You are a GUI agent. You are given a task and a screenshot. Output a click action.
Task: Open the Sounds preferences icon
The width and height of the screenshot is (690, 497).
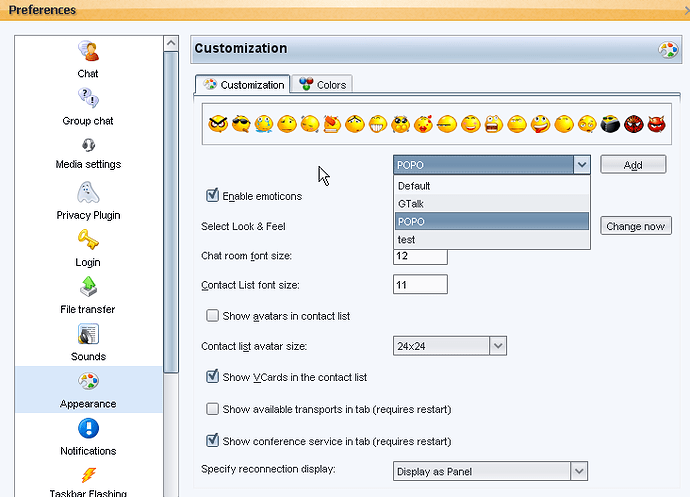click(x=88, y=334)
